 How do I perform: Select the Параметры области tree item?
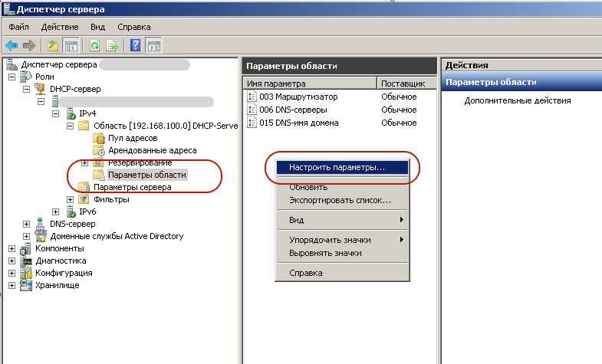point(147,175)
